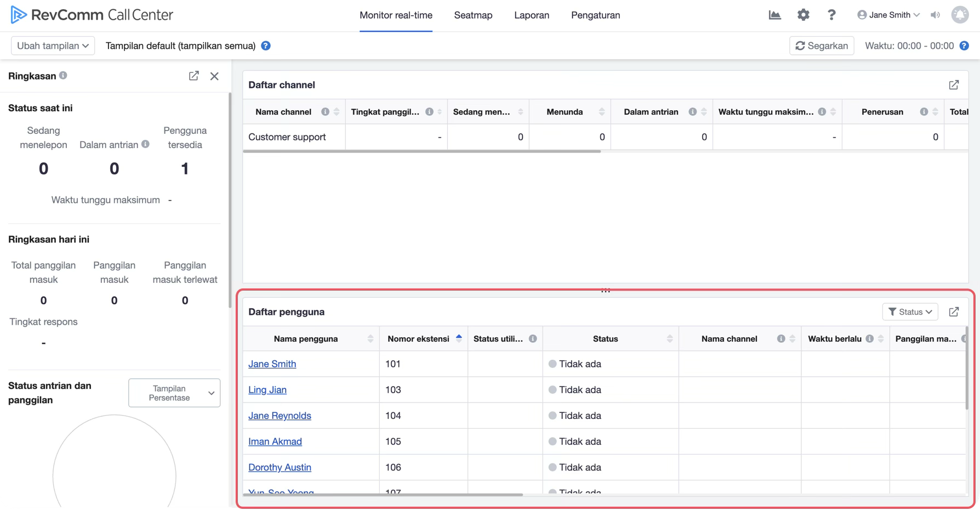The image size is (980, 510).
Task: Click info icon in Nama channel column of Daftar channel
Action: coord(326,112)
